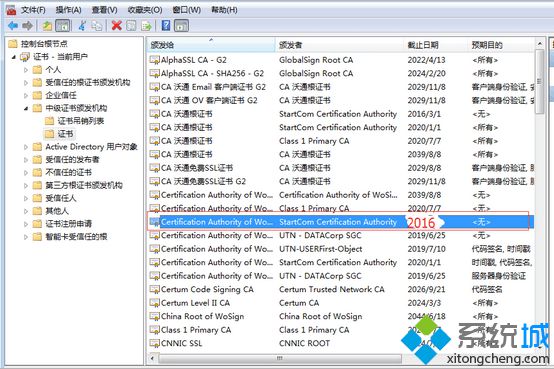Expand the 受信任的发布者 node

coord(26,160)
